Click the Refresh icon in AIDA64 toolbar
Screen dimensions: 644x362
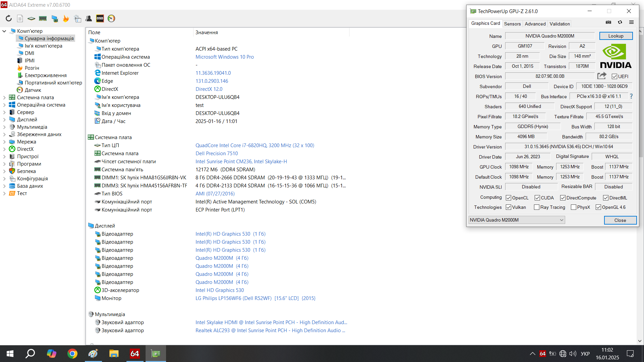coord(9,18)
